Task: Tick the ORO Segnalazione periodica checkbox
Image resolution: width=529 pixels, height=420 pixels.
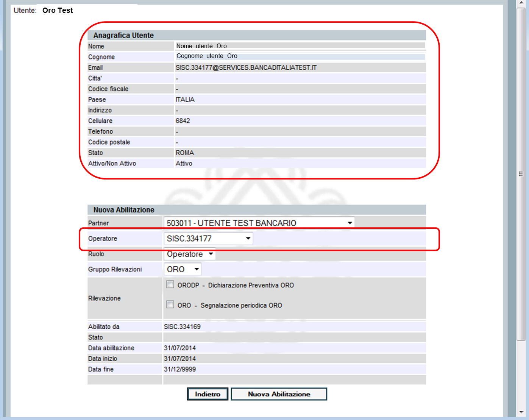Action: [170, 304]
